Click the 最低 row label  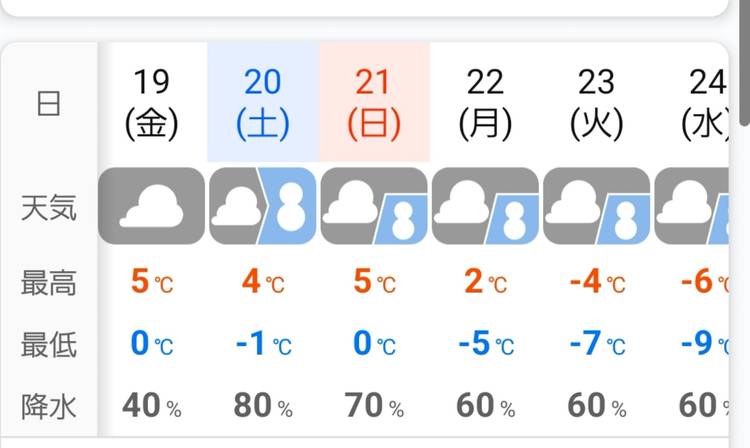pyautogui.click(x=49, y=345)
